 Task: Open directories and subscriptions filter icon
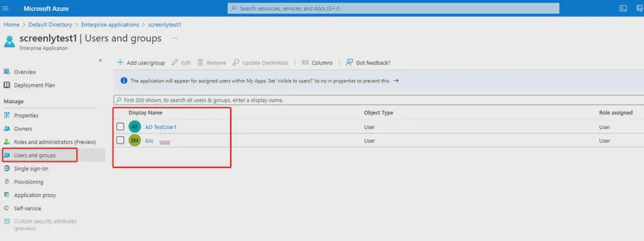pos(640,8)
